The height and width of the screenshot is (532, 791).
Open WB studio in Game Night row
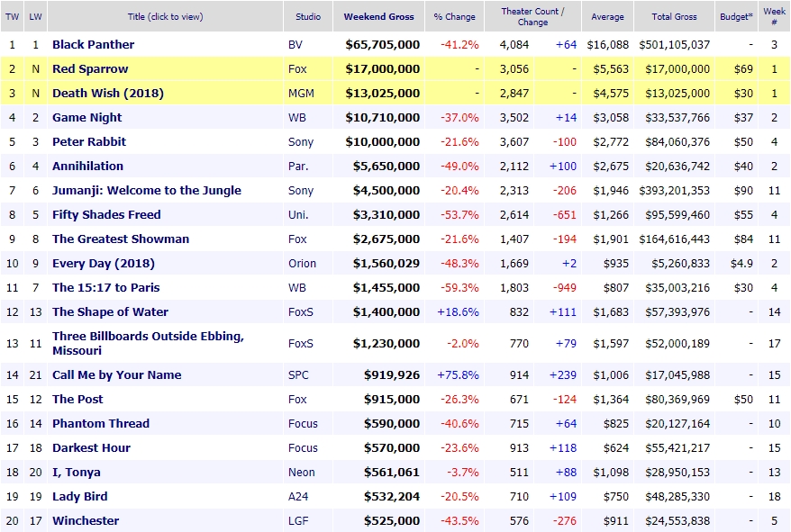pos(296,118)
